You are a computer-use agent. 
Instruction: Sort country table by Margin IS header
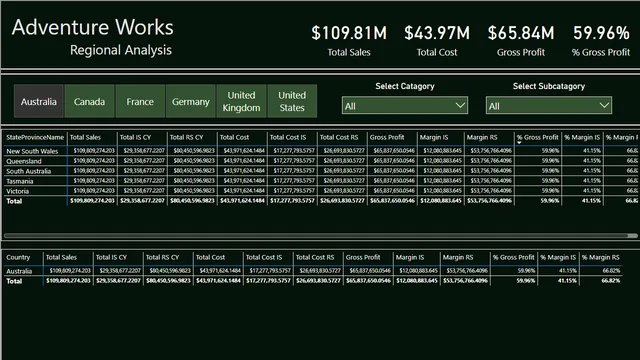(x=410, y=258)
